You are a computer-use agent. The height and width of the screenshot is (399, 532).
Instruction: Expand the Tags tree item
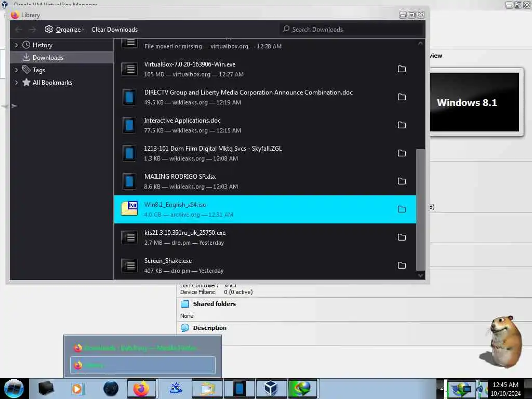16,70
